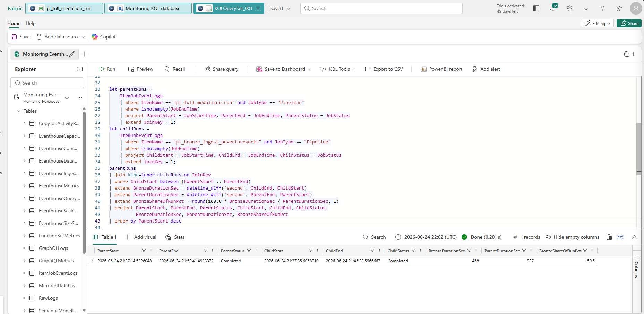The height and width of the screenshot is (314, 644).
Task: Open ParentEnd column menu
Action: tap(213, 251)
